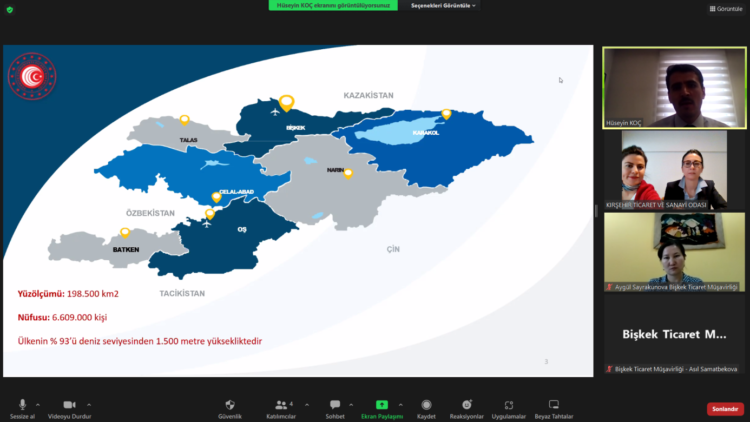Click airplane icon near Bişkek
The width and height of the screenshot is (750, 422).
pos(275,112)
